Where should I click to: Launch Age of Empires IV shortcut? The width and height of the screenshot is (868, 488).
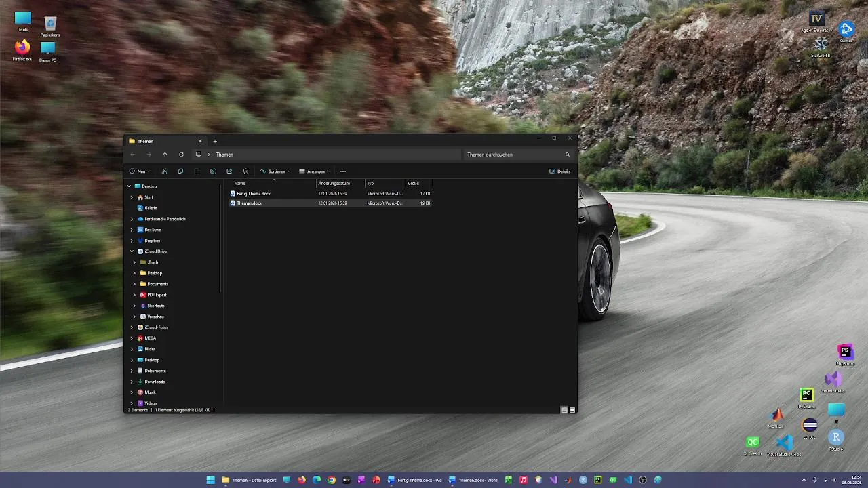pyautogui.click(x=816, y=22)
